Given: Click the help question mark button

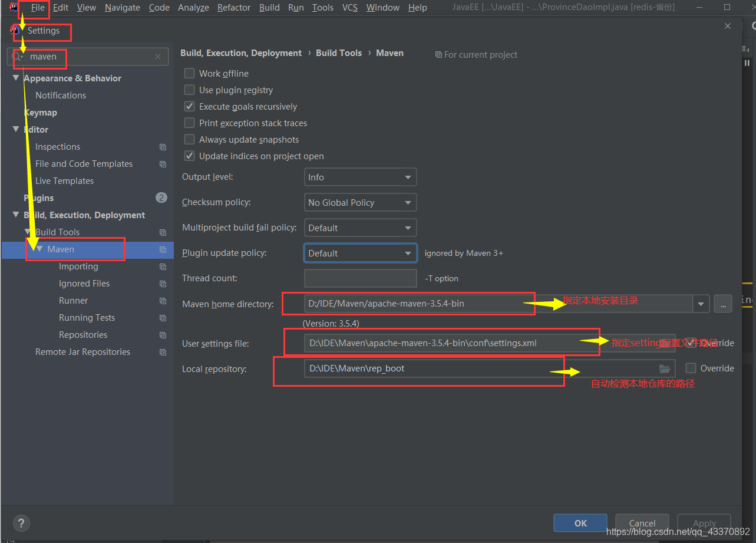Looking at the screenshot, I should 21,522.
